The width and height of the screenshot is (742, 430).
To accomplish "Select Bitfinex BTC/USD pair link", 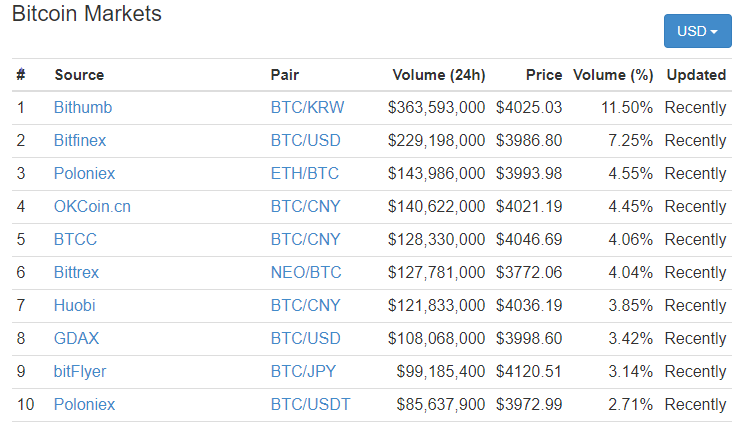I will [305, 140].
